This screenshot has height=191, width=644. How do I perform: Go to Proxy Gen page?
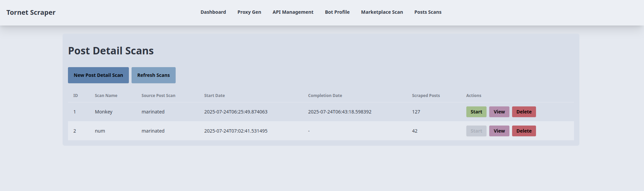click(x=249, y=12)
